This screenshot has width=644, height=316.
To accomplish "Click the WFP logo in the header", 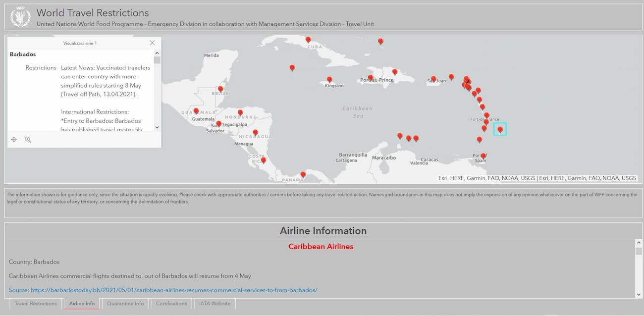I will click(x=21, y=17).
